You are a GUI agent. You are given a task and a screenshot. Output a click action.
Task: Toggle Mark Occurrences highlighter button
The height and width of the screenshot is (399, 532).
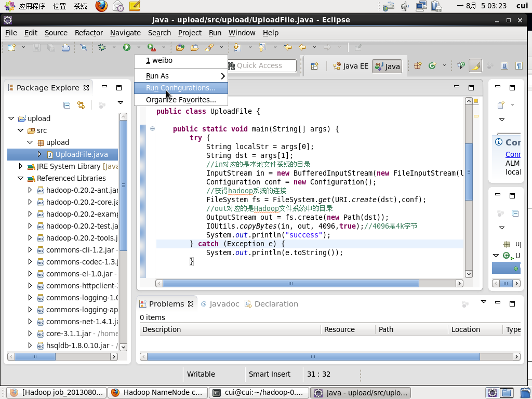click(475, 66)
